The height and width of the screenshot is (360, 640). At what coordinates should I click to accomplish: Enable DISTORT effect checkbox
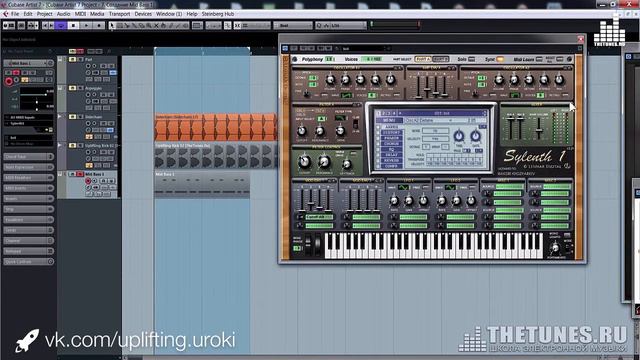tap(378, 133)
